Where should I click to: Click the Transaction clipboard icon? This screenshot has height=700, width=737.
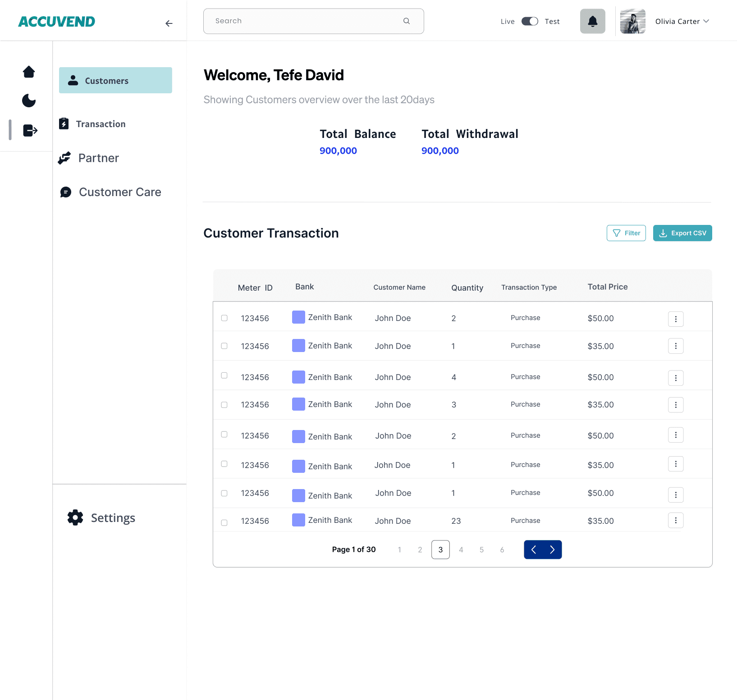pos(64,124)
